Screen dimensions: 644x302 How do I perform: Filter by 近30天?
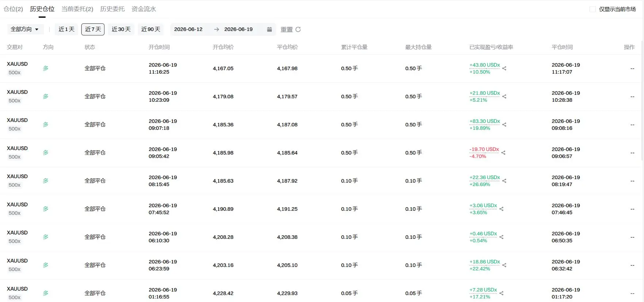coord(121,29)
